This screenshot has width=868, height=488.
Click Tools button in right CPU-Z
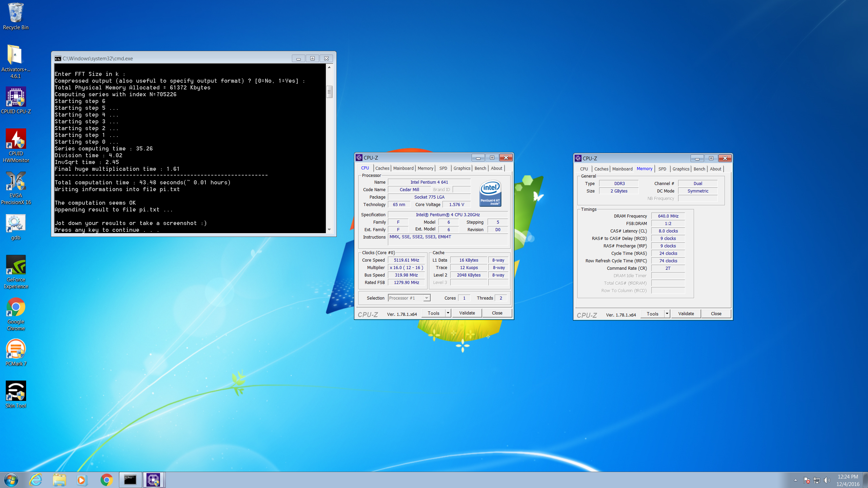pyautogui.click(x=652, y=314)
